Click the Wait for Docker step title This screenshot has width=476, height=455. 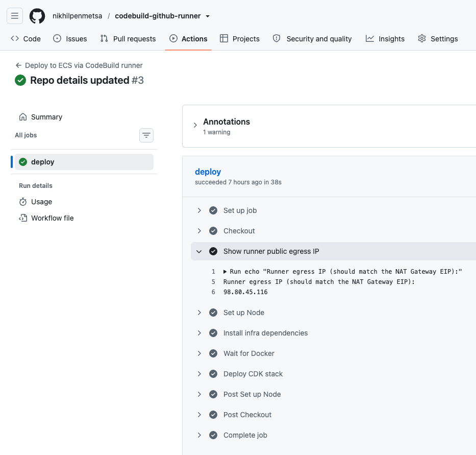tap(249, 353)
